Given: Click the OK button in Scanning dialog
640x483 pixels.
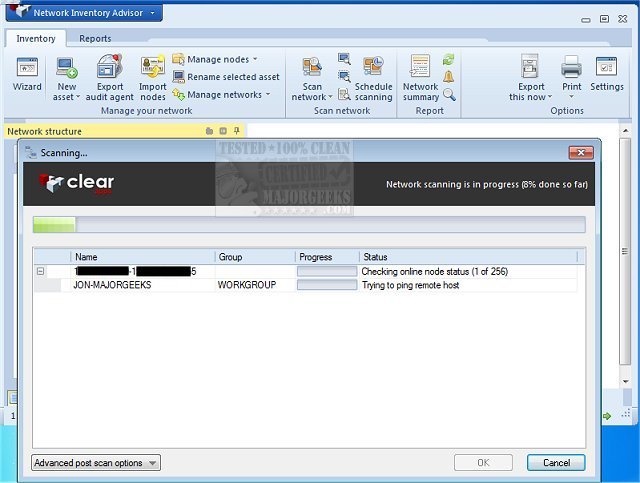Looking at the screenshot, I should (483, 463).
